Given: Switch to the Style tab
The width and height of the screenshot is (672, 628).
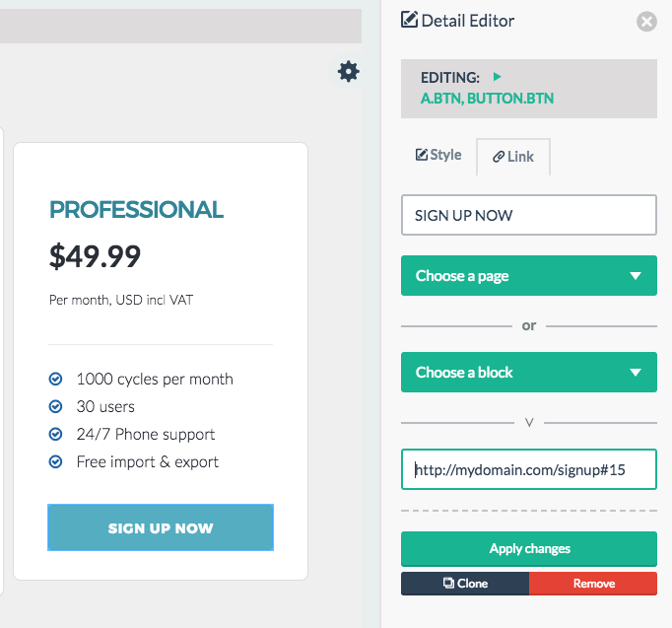Looking at the screenshot, I should click(x=438, y=155).
